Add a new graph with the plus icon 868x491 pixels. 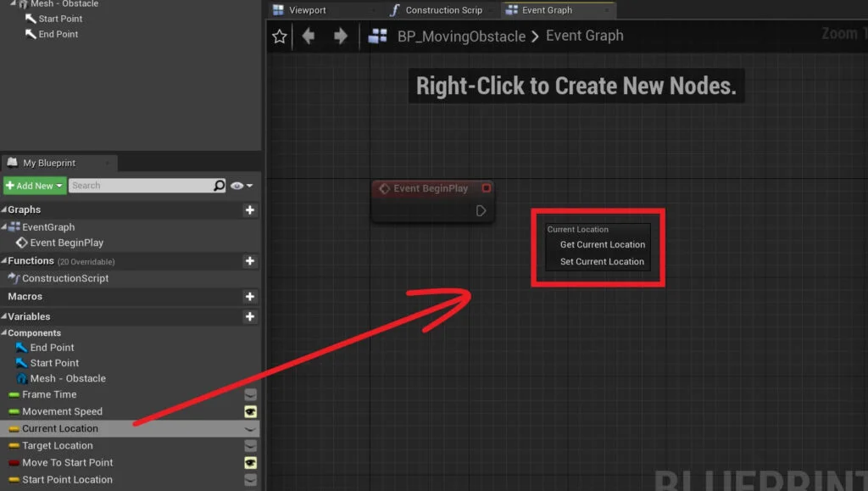249,210
